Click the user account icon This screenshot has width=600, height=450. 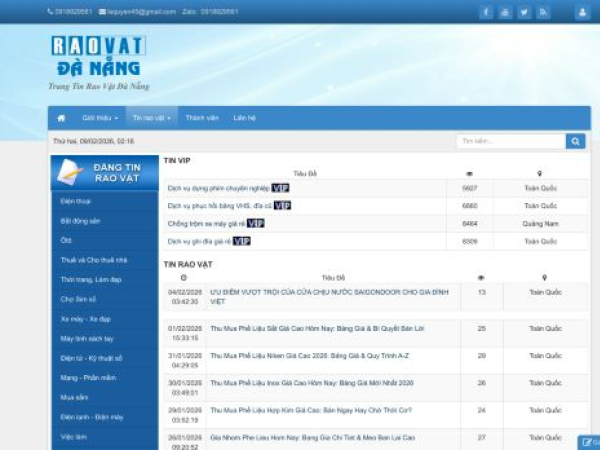(x=582, y=12)
